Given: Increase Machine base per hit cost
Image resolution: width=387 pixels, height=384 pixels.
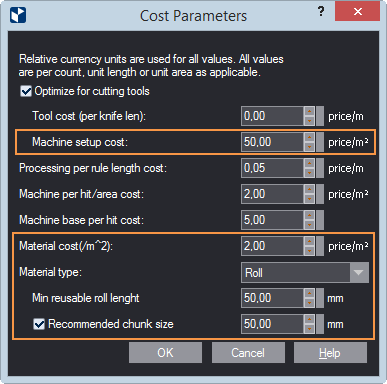Looking at the screenshot, I should [310, 216].
